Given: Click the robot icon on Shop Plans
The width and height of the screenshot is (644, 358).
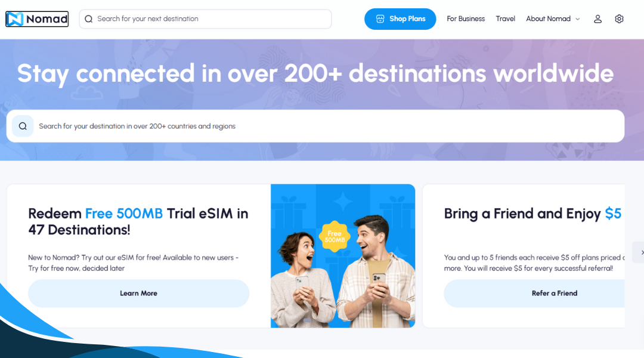Looking at the screenshot, I should pos(380,19).
